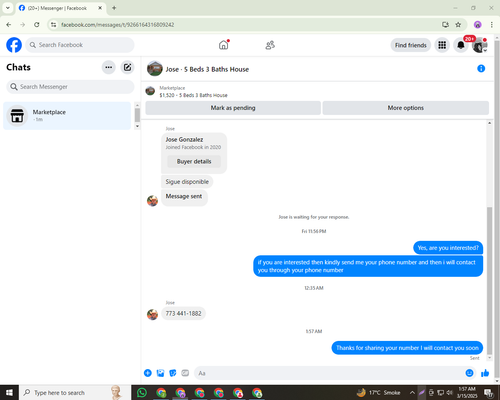Click the address bar URL
This screenshot has width=500, height=400.
pyautogui.click(x=118, y=25)
